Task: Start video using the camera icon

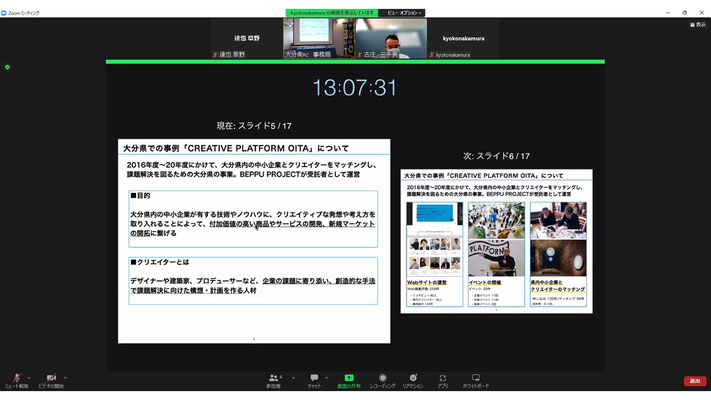Action: (x=51, y=380)
